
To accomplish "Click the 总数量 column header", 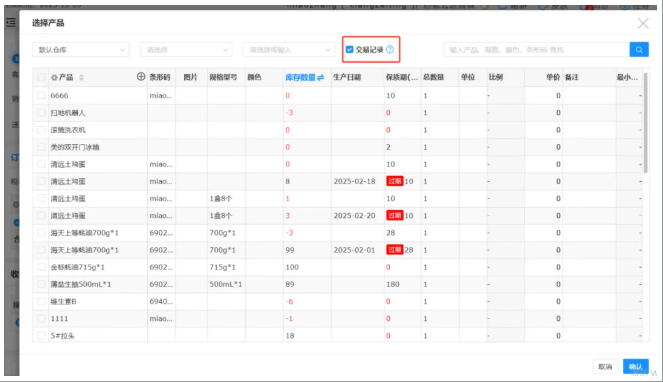I will point(433,77).
